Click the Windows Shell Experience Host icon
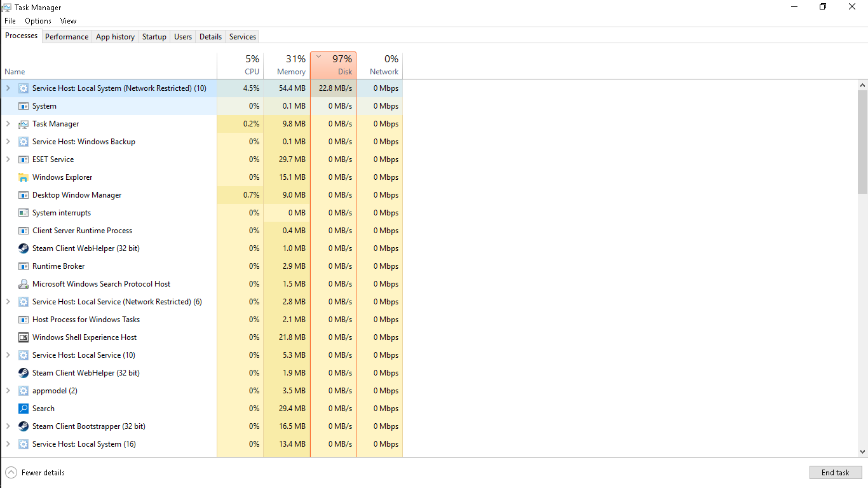The width and height of the screenshot is (868, 488). [24, 337]
